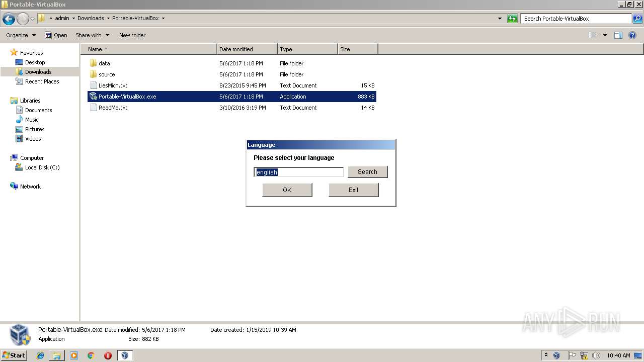Launch Opera from the taskbar
644x362 pixels.
point(108,355)
